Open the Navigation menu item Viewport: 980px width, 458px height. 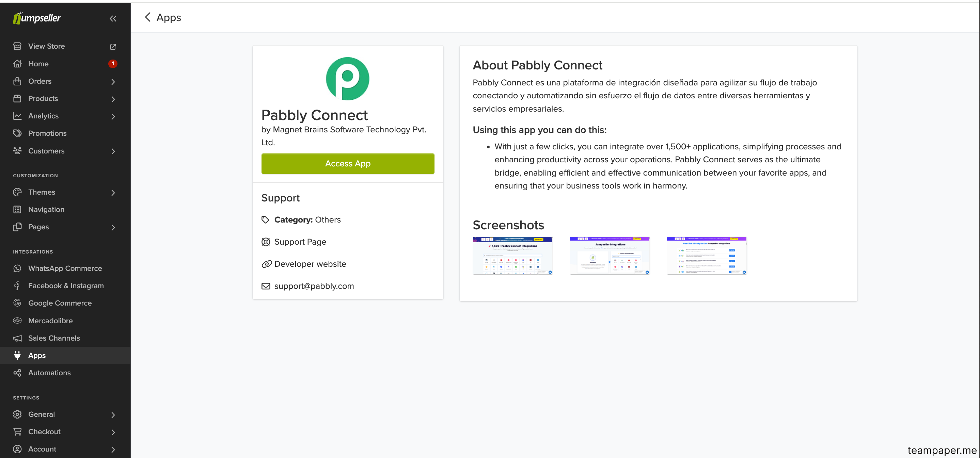tap(46, 209)
